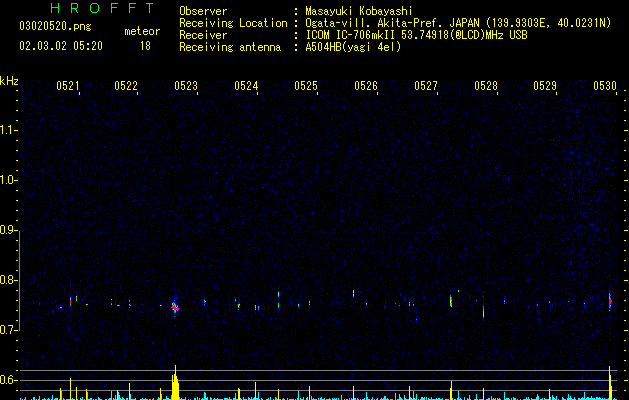Click the ICOM IC-706mkII receiver text
Screen dimensions: 629x400
pyautogui.click(x=416, y=35)
